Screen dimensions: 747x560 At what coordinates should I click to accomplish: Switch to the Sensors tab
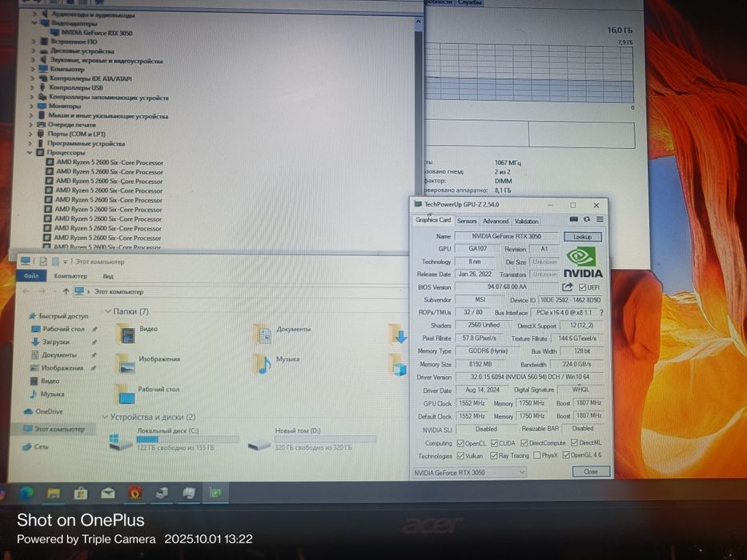point(467,221)
